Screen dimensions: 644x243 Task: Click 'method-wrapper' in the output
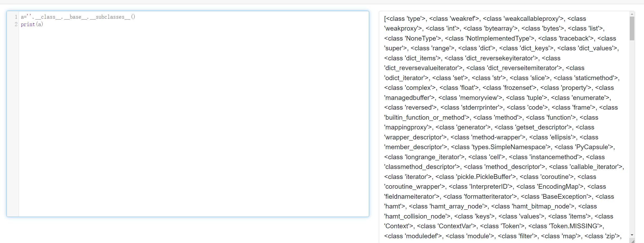coord(496,137)
